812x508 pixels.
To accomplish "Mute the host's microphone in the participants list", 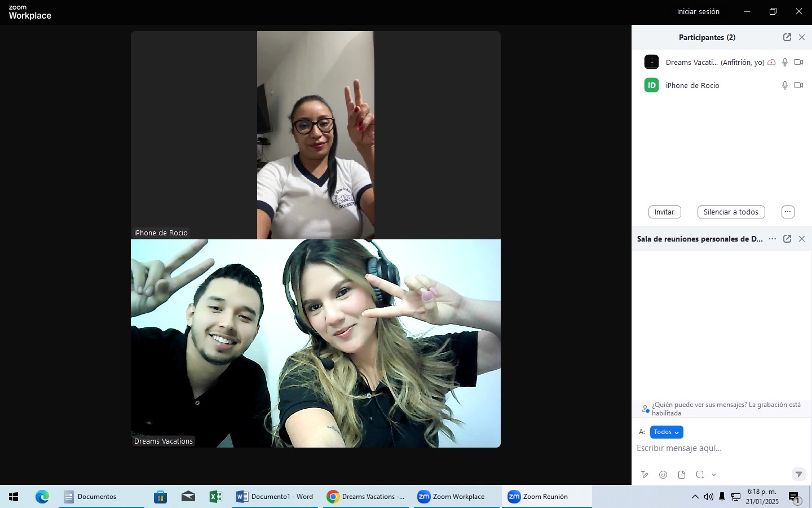I will [785, 62].
